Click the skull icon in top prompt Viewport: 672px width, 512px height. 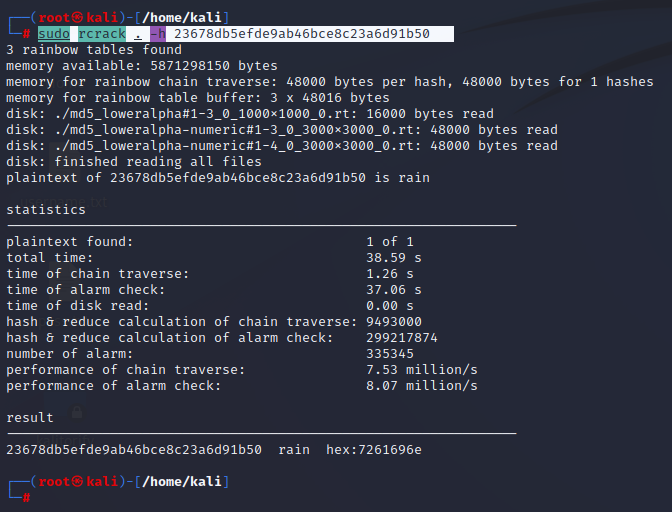[77, 18]
